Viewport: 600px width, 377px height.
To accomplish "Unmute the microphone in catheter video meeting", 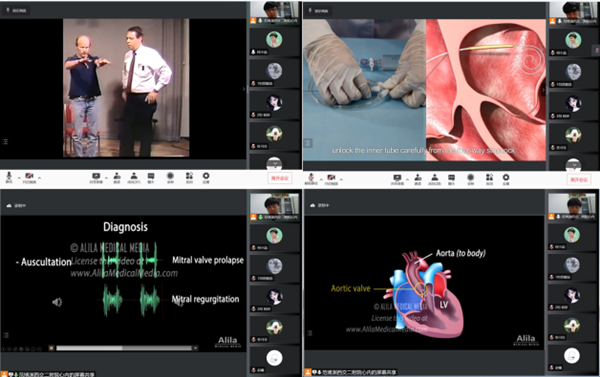I will (311, 178).
